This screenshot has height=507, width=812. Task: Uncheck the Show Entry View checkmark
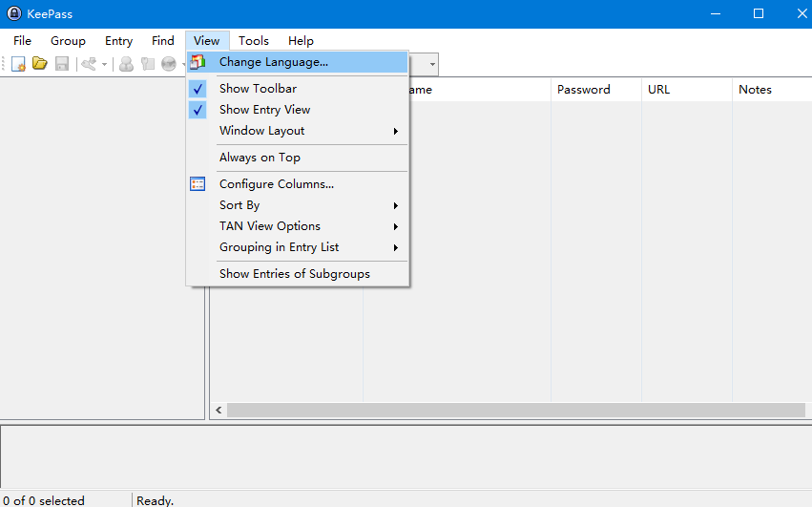(x=198, y=110)
